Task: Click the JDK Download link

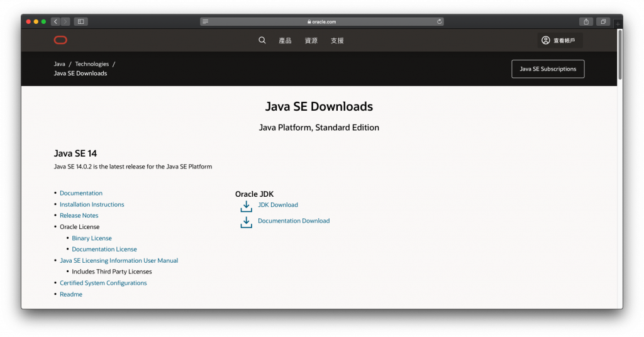Action: tap(277, 205)
